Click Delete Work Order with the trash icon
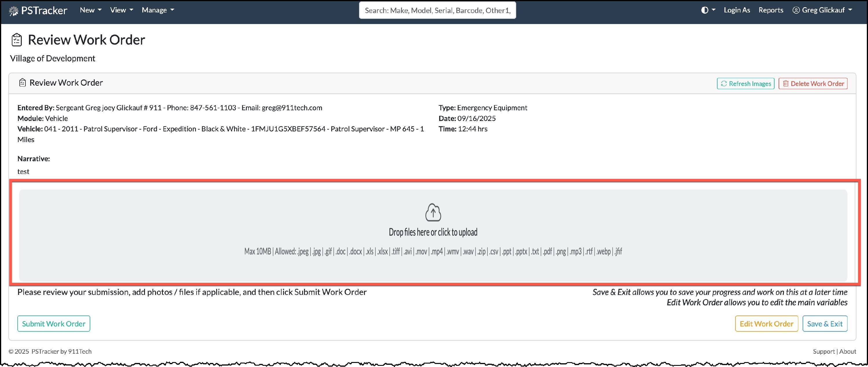 click(x=813, y=84)
